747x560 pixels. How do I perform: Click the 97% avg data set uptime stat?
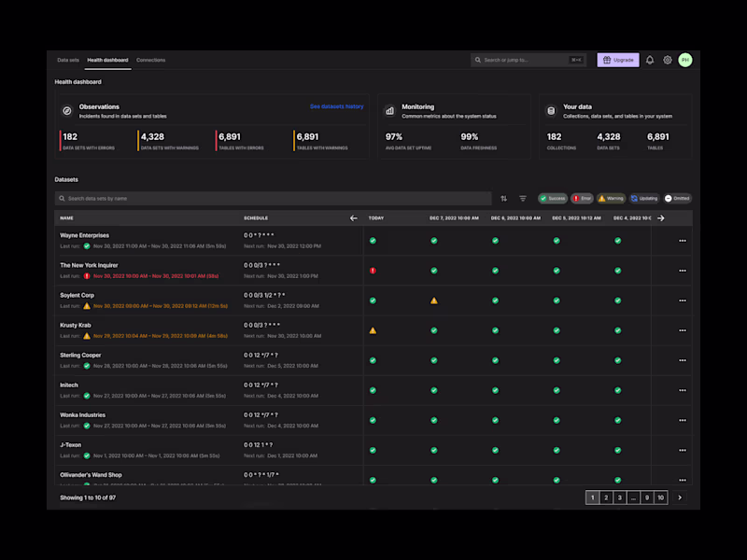coord(408,141)
